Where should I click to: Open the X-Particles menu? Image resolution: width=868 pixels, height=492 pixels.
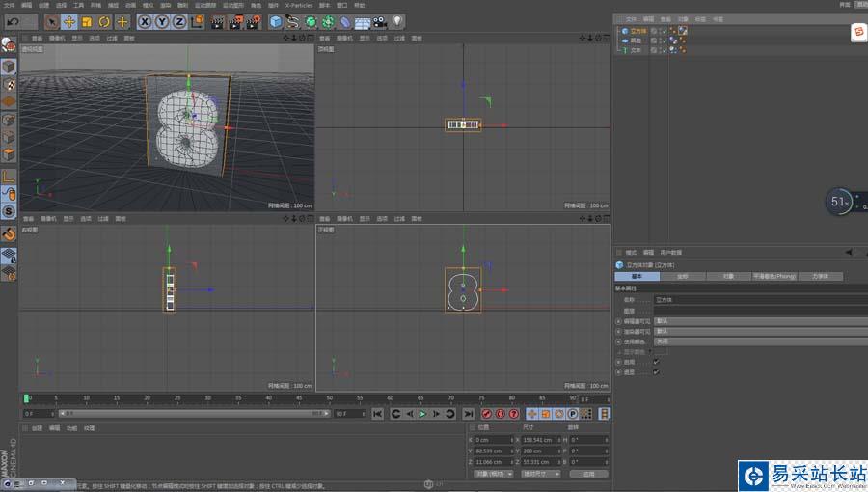(x=299, y=5)
